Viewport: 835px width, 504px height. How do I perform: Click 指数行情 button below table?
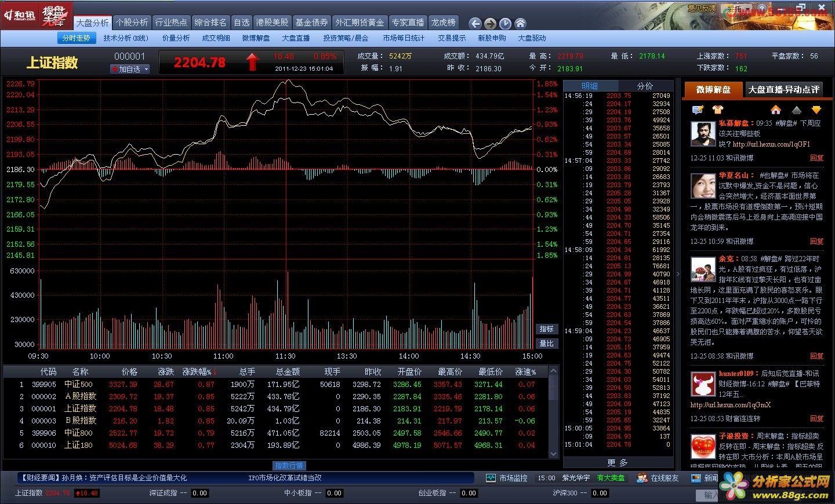pyautogui.click(x=289, y=466)
